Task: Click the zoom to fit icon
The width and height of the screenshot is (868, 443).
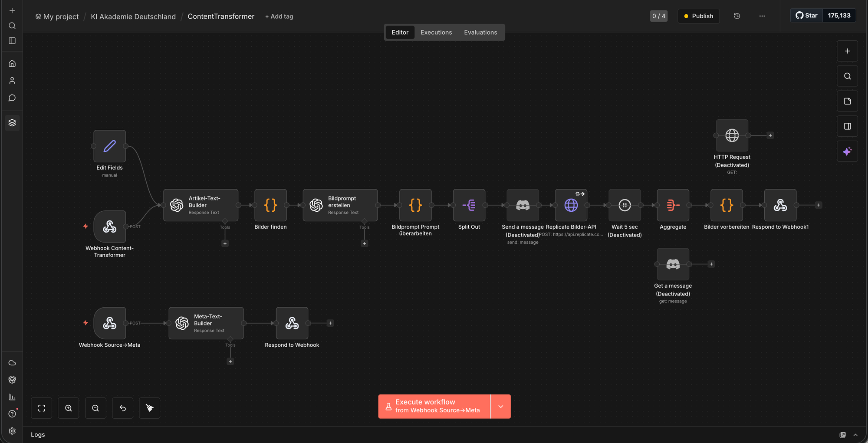Action: 42,408
